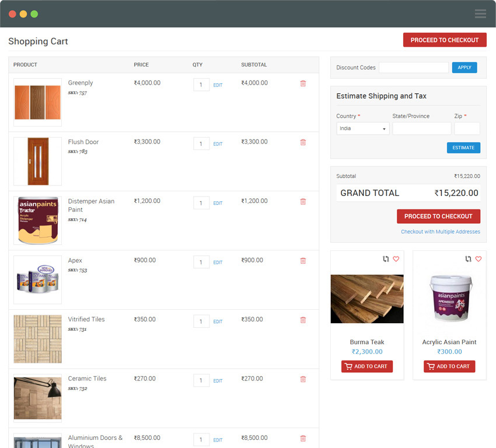Click the Estimate button
The width and height of the screenshot is (496, 448).
463,148
